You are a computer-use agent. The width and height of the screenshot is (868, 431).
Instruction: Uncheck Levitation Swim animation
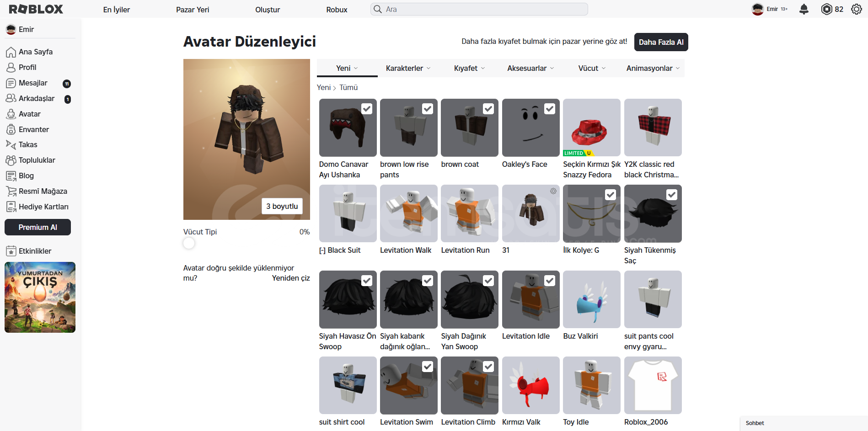428,367
